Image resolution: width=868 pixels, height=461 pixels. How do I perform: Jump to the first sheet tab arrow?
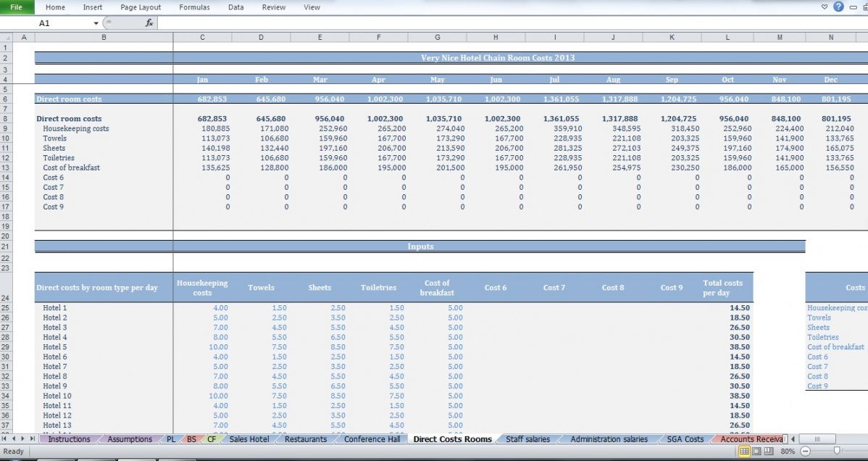point(5,439)
